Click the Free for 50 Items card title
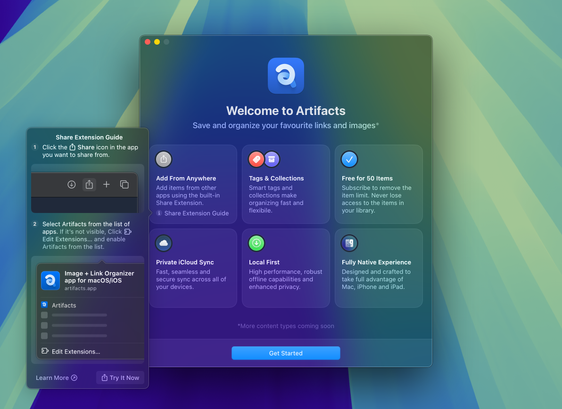 tap(367, 178)
